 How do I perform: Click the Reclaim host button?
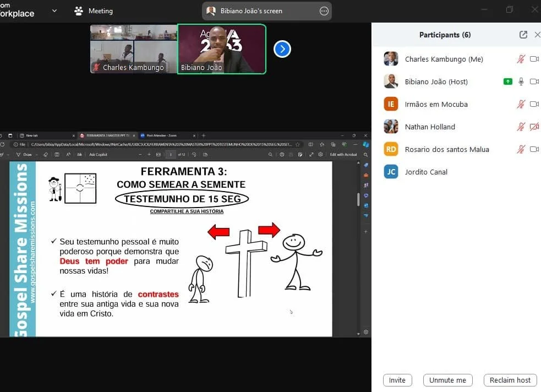[510, 380]
